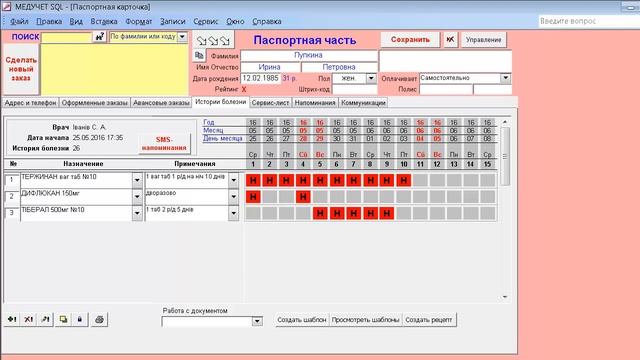This screenshot has width=640, height=360.
Task: Toggle ТІБЕРАЛ empty cell for day 15
Action: click(487, 213)
